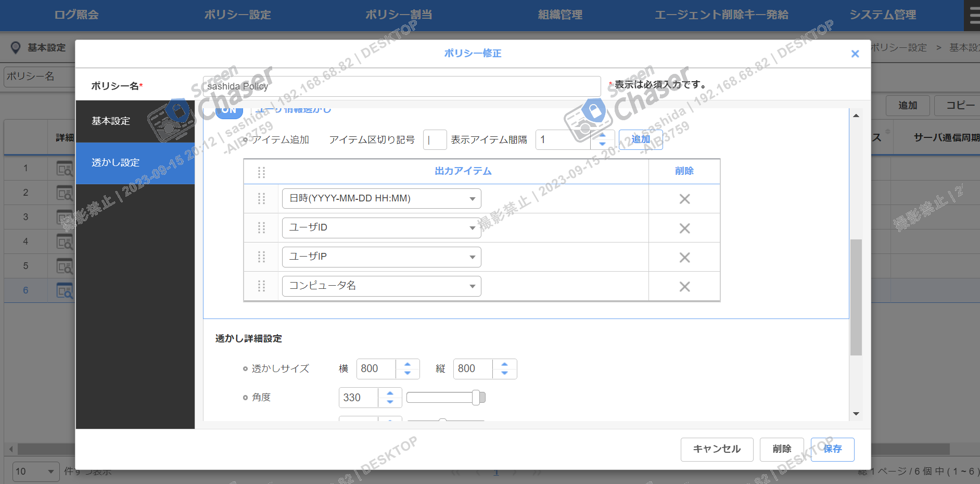Click the drag handle beside ユーザID item

[261, 227]
